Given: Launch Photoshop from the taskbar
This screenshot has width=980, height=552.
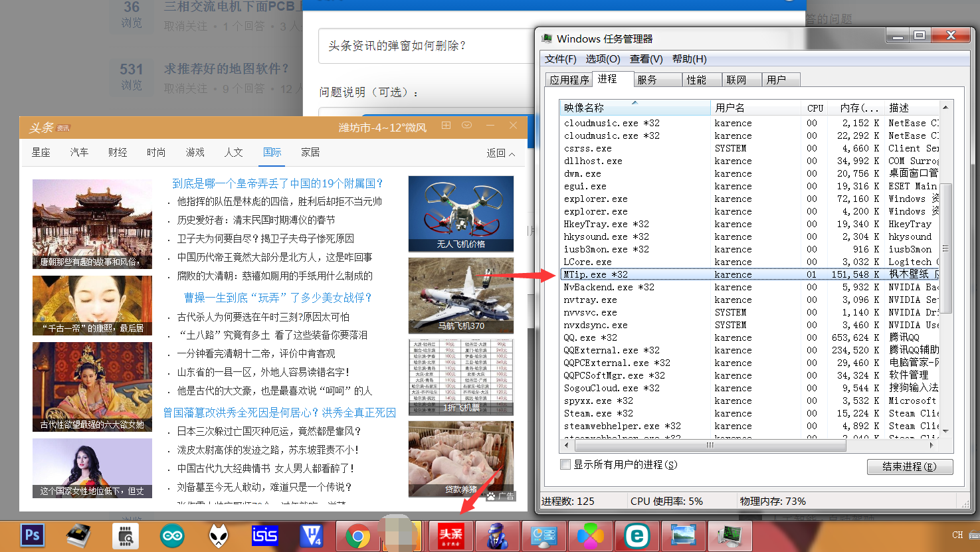Looking at the screenshot, I should [x=31, y=535].
